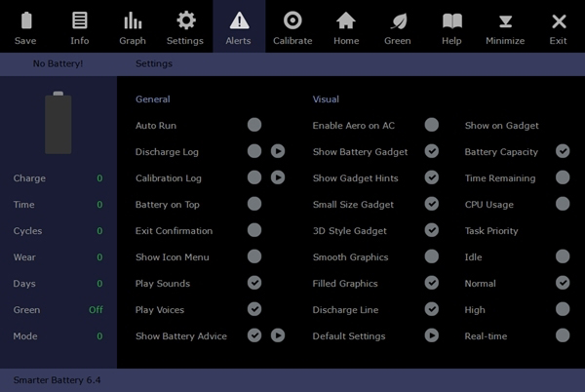Image resolution: width=585 pixels, height=392 pixels.
Task: Click the Save battery icon
Action: pyautogui.click(x=25, y=21)
